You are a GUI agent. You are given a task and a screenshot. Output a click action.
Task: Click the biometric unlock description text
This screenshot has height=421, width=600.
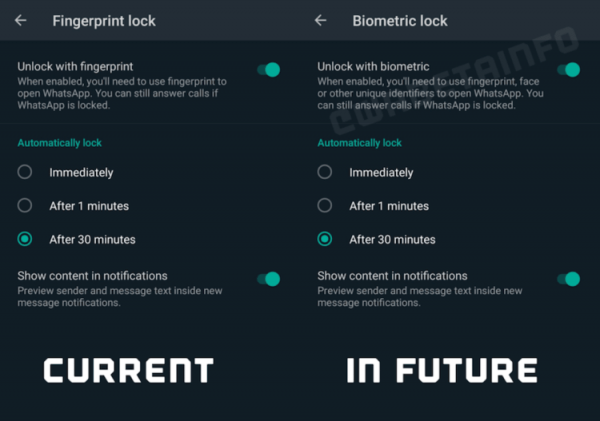[x=430, y=93]
